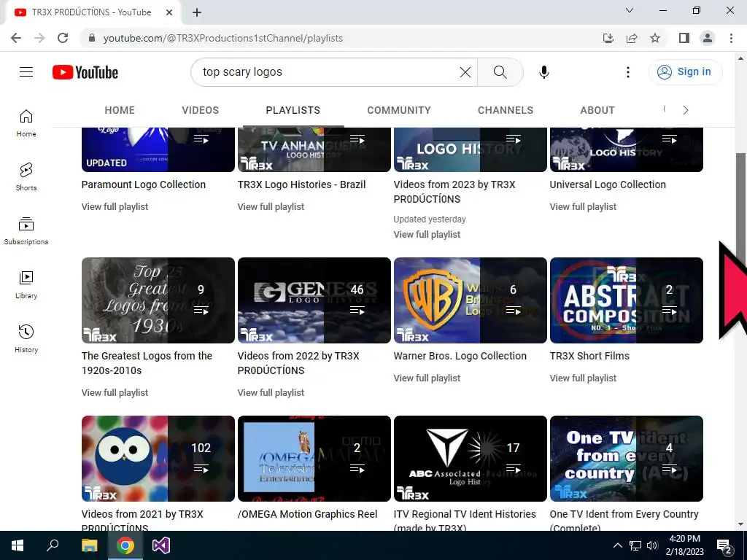Clear the search box with X icon
The height and width of the screenshot is (560, 747).
click(465, 72)
